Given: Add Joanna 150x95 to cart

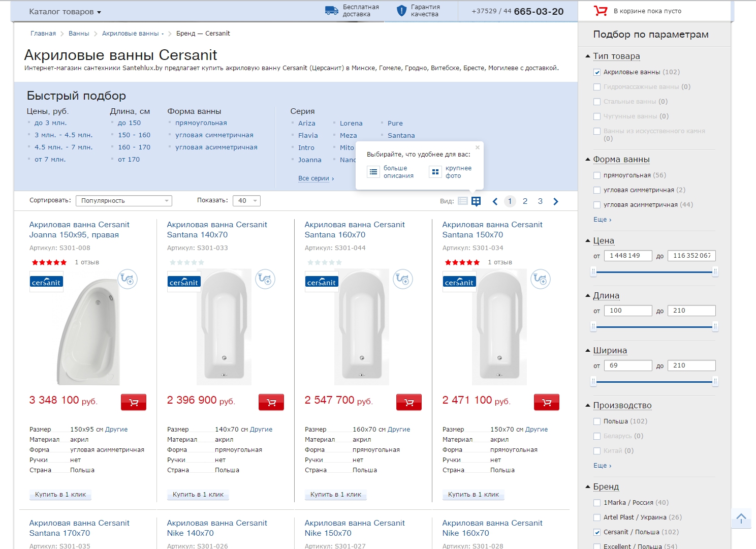Looking at the screenshot, I should (134, 402).
